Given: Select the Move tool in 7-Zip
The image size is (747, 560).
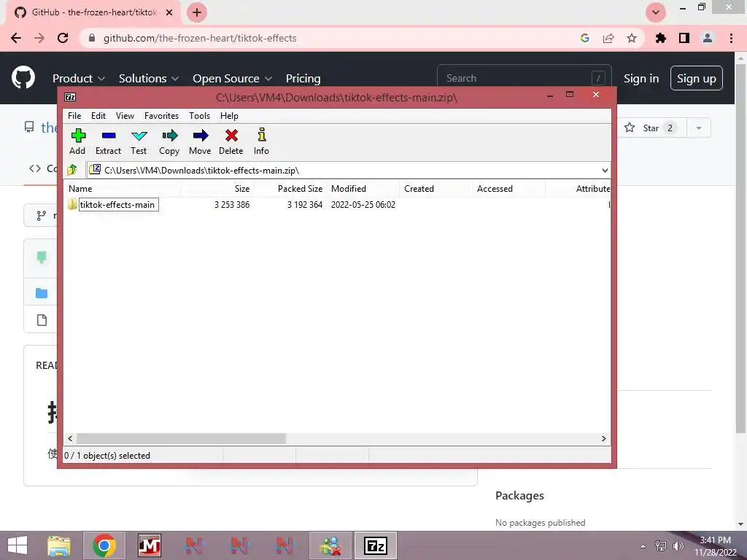Looking at the screenshot, I should [x=200, y=141].
